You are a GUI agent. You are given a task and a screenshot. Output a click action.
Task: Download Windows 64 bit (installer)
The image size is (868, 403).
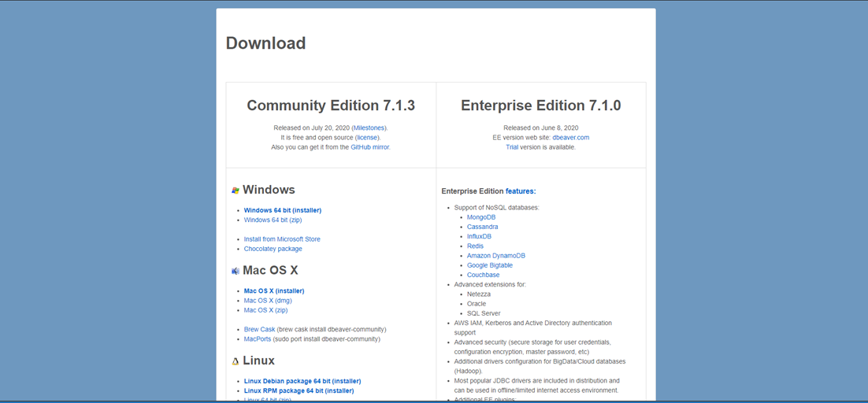click(x=282, y=210)
